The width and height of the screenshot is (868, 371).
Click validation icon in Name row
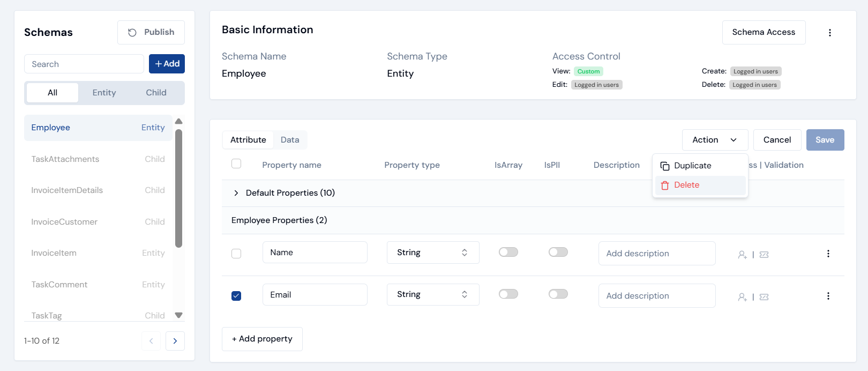764,255
